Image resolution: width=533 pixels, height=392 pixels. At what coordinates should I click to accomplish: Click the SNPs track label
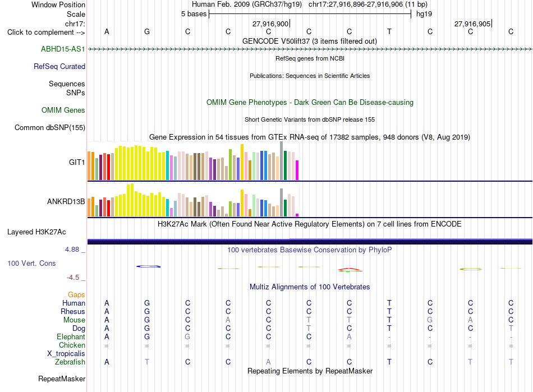pyautogui.click(x=76, y=93)
